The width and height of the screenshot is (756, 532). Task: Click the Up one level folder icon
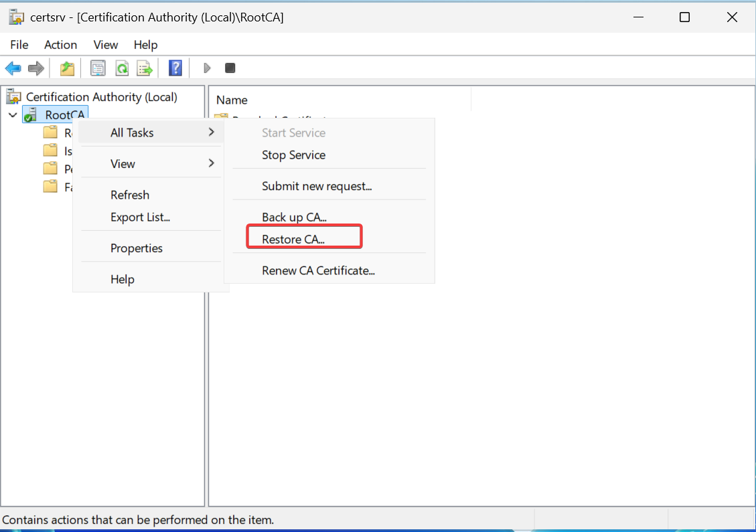[x=67, y=68]
